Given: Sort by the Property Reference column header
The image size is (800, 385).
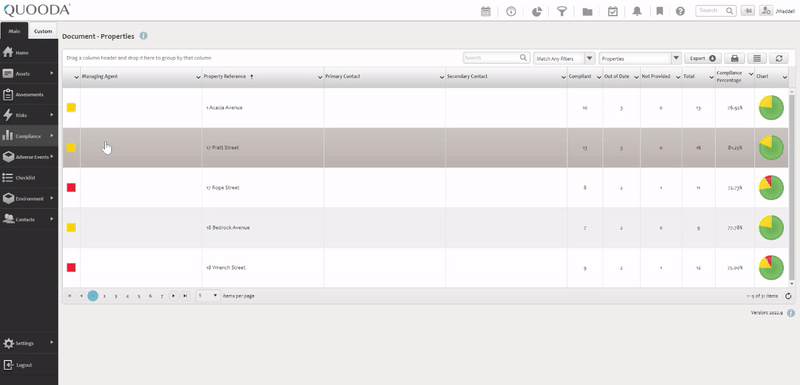Looking at the screenshot, I should (x=225, y=76).
